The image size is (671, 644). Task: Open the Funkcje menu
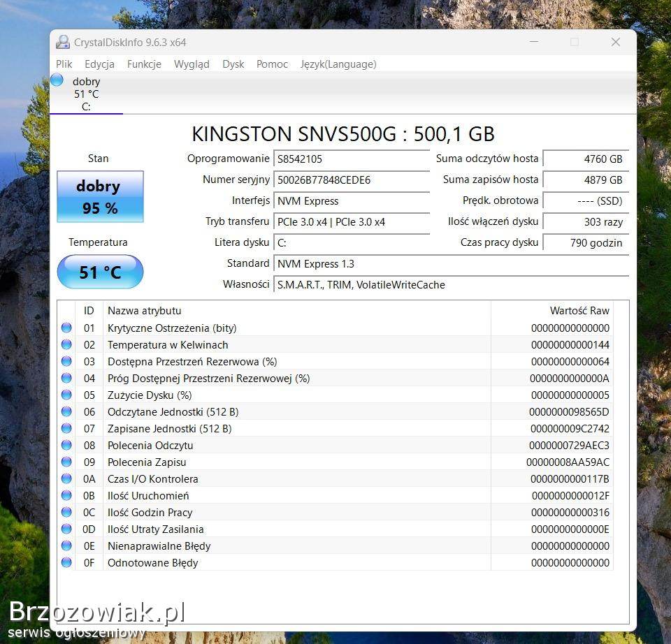(x=144, y=64)
